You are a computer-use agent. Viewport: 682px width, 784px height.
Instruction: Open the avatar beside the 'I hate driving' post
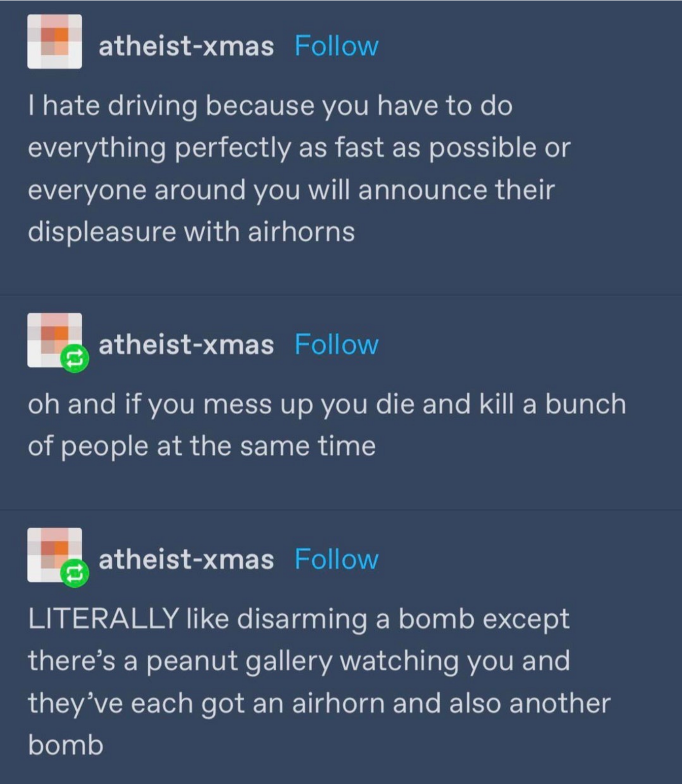pyautogui.click(x=54, y=41)
